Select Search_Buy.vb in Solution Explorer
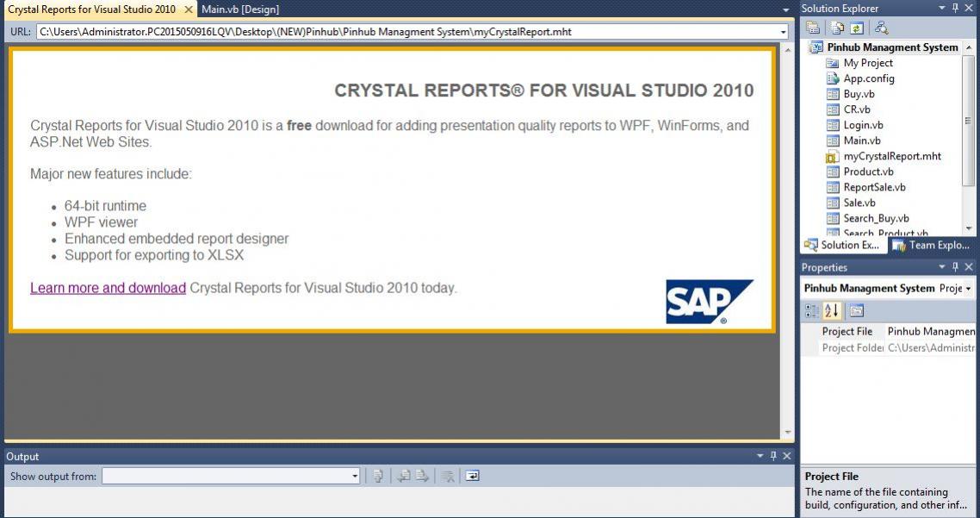The height and width of the screenshot is (518, 980). [x=877, y=218]
